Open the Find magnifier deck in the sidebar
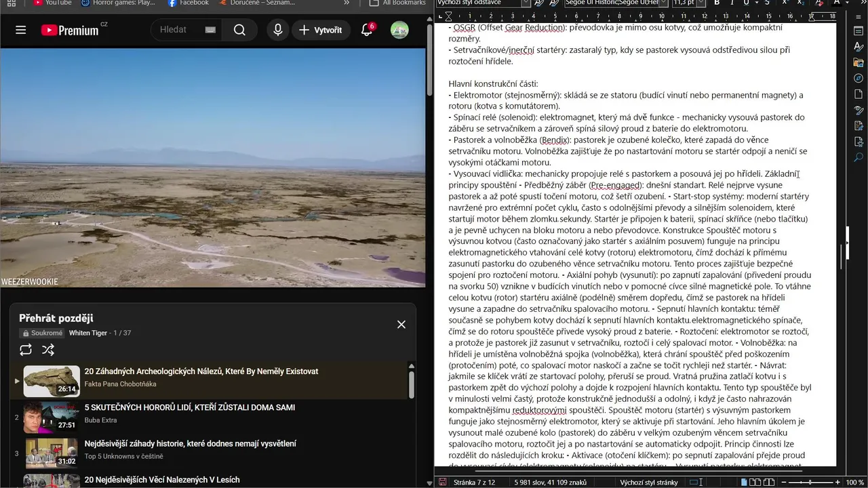 click(x=858, y=158)
